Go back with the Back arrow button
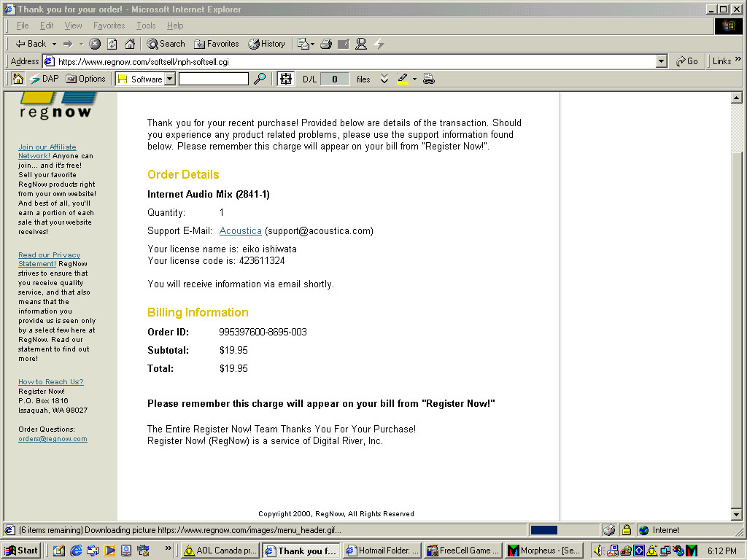This screenshot has height=560, width=747. click(x=31, y=44)
